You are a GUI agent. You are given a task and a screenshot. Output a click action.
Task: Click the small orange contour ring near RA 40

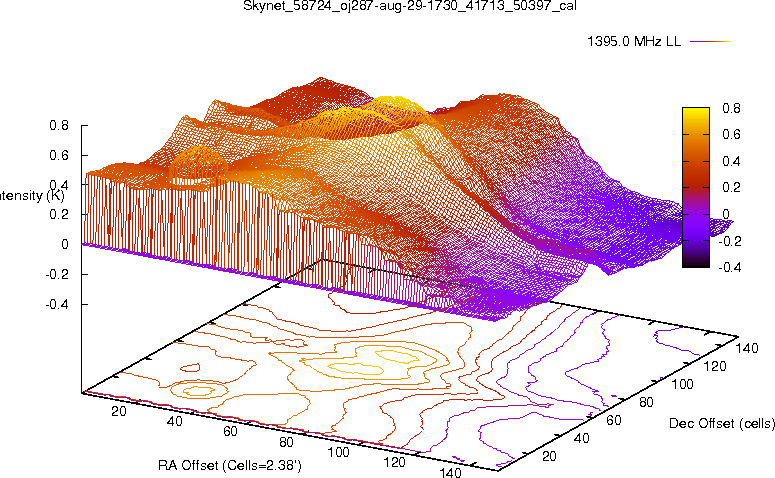tap(199, 390)
